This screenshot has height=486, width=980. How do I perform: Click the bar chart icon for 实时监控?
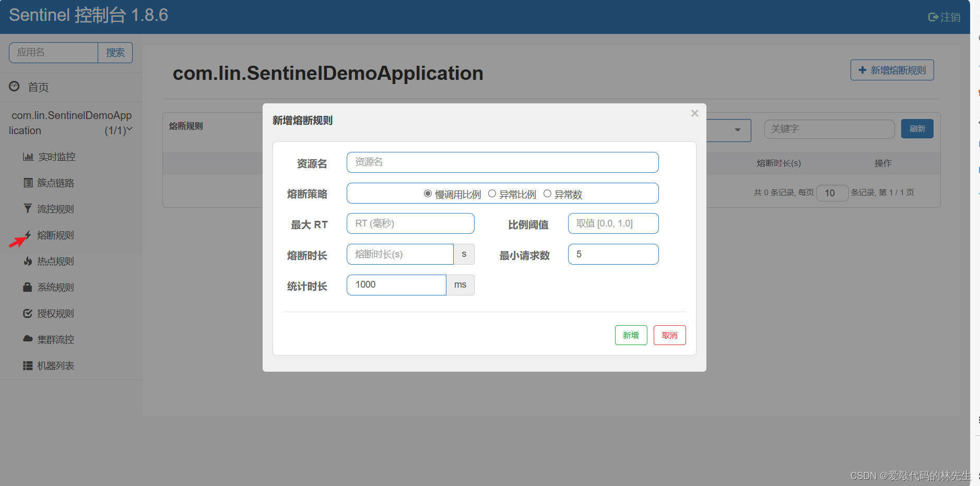coord(28,157)
